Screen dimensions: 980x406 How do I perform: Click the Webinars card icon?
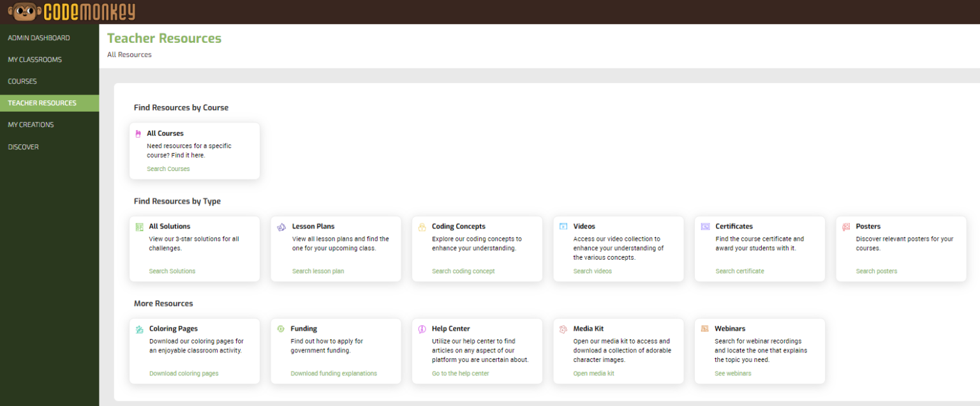(705, 328)
